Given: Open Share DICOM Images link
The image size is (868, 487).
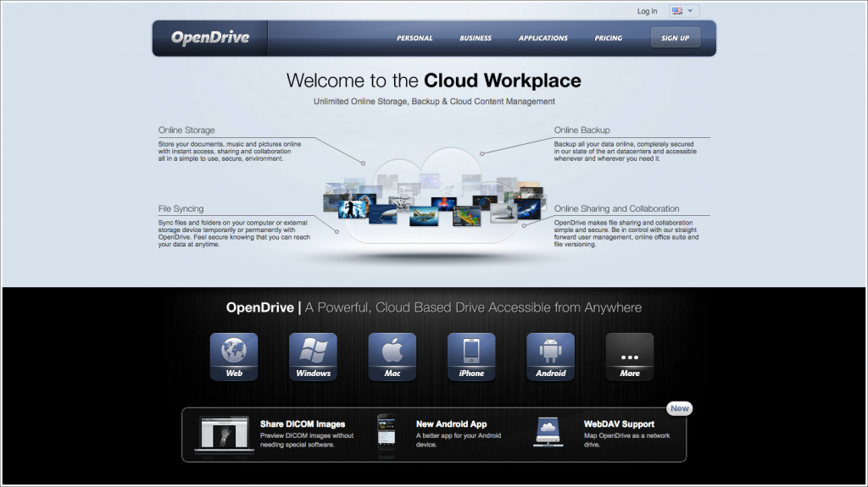Looking at the screenshot, I should point(303,424).
